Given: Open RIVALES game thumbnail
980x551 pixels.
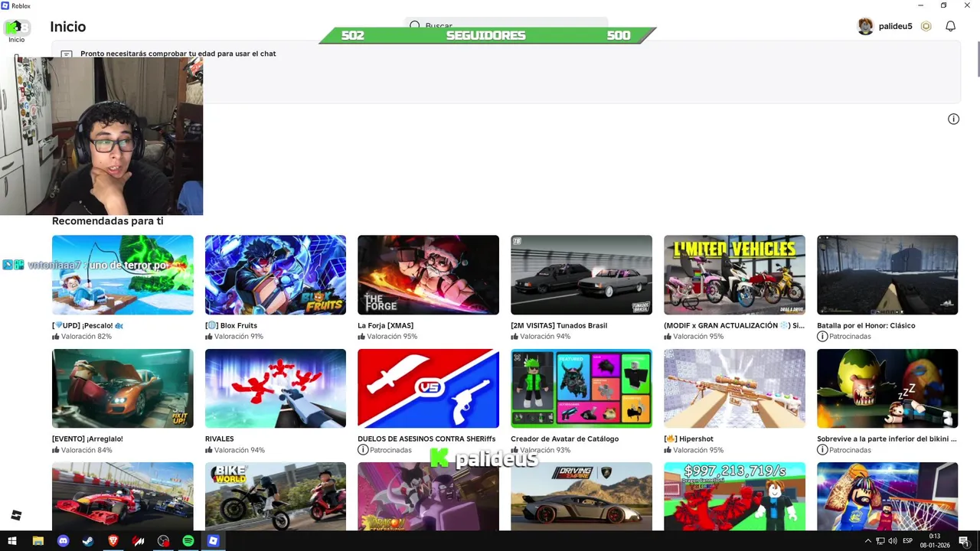Looking at the screenshot, I should pyautogui.click(x=276, y=389).
